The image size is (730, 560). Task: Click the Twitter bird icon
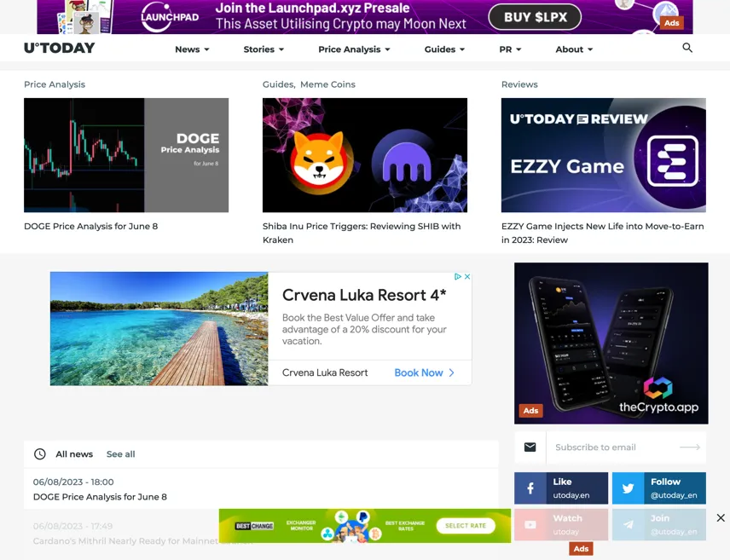pos(628,488)
